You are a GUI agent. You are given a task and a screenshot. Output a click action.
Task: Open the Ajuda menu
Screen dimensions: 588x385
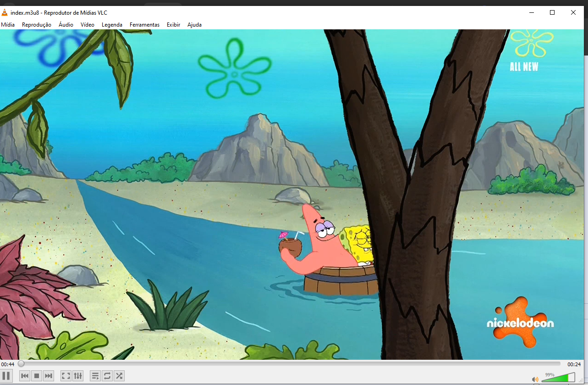tap(194, 25)
